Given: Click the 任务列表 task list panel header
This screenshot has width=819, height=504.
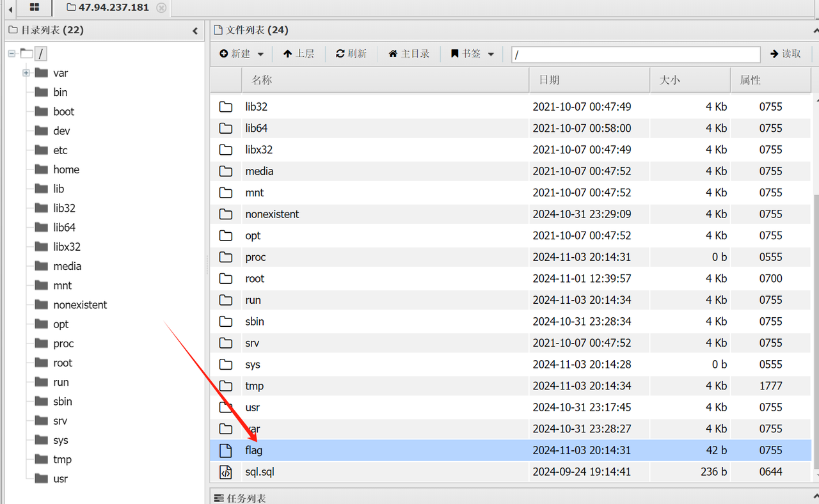Looking at the screenshot, I should coord(514,498).
